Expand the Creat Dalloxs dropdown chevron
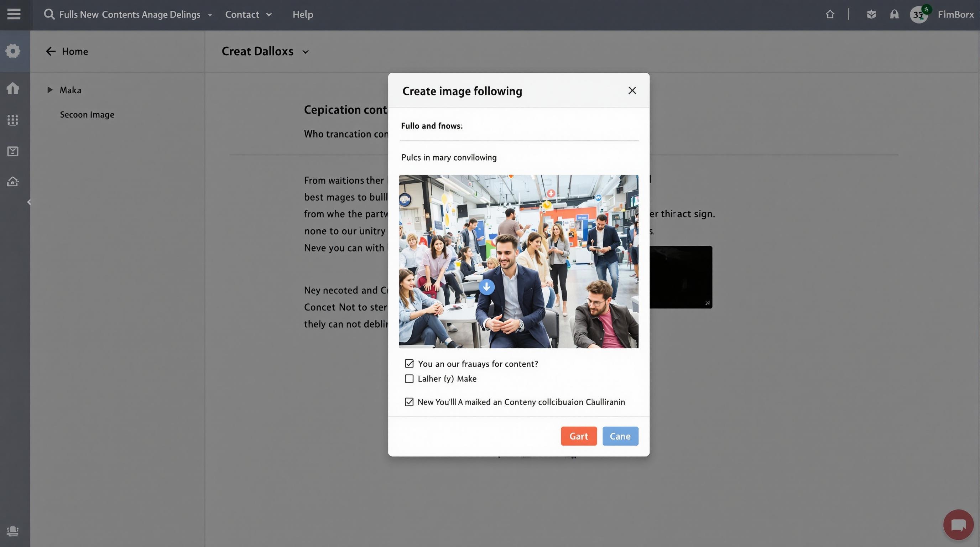Screen dimensions: 980x547 tap(305, 52)
